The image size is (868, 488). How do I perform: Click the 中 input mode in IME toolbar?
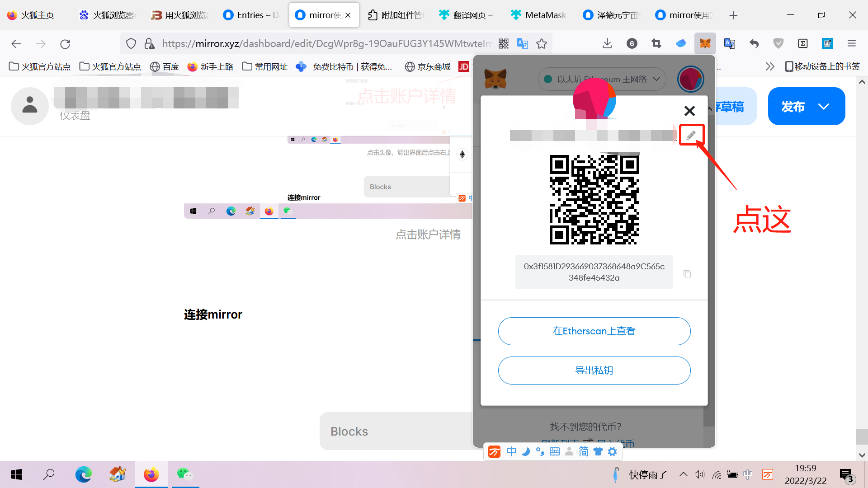(511, 451)
